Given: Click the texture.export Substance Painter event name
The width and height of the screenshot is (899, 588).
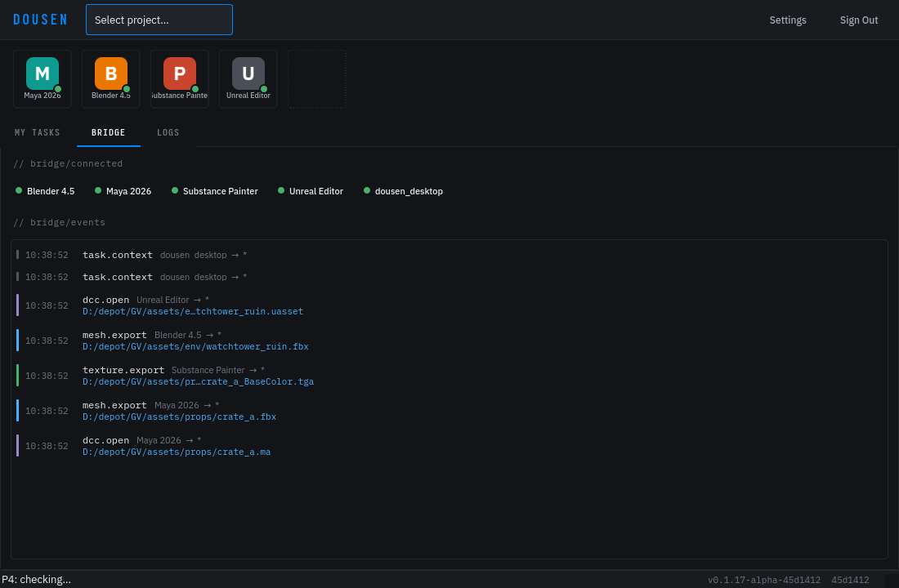Looking at the screenshot, I should click(x=123, y=370).
